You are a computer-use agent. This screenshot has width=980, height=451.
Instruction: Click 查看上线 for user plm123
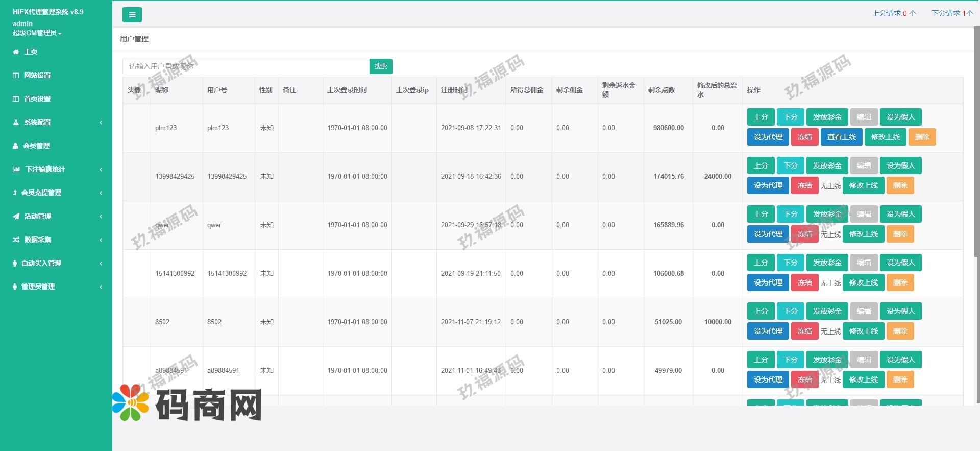pos(842,137)
